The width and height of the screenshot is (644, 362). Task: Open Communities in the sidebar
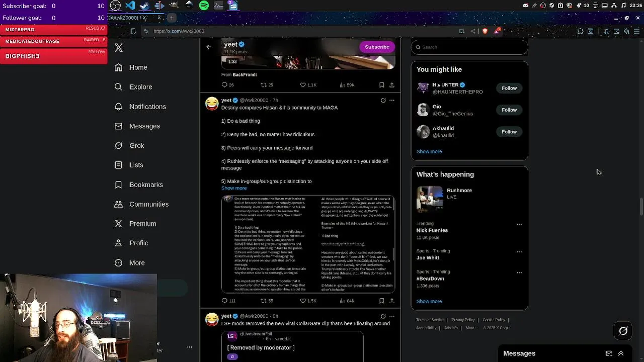pos(141,204)
